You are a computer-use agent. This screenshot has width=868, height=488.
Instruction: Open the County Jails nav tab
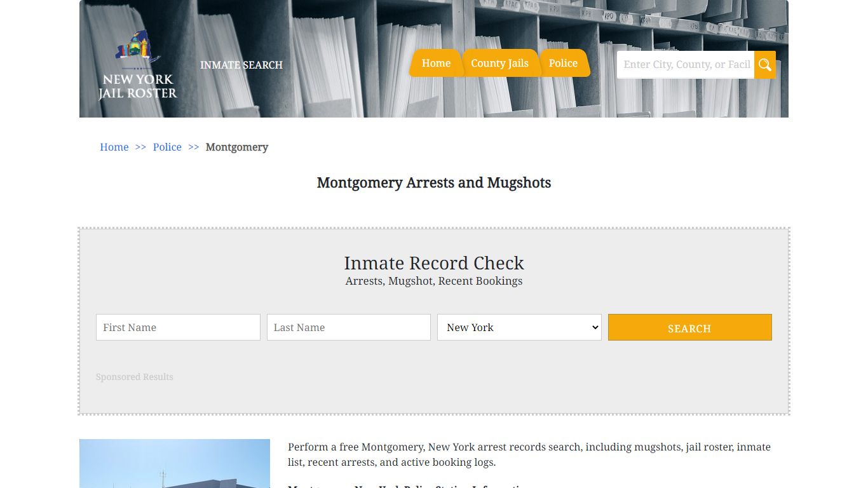[499, 63]
